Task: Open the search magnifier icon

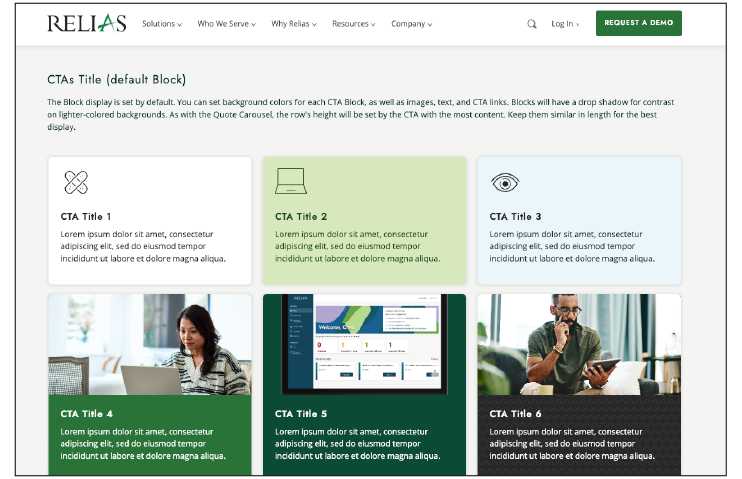Action: pos(532,24)
